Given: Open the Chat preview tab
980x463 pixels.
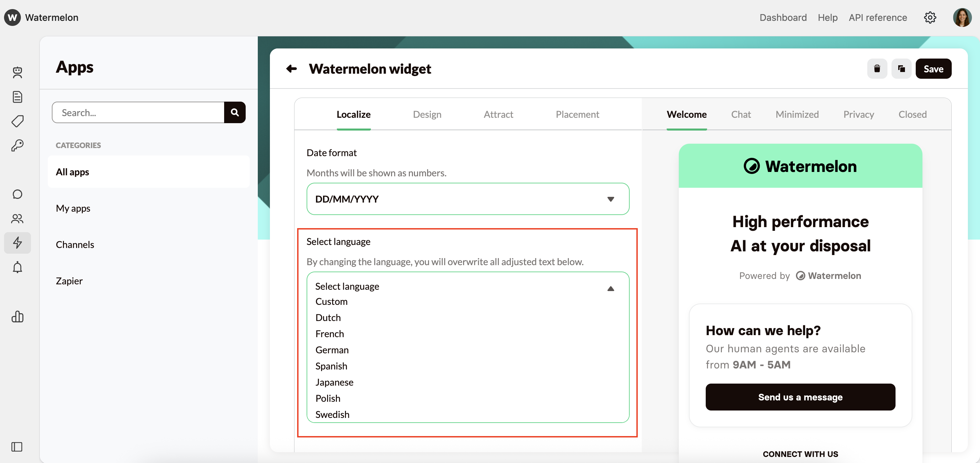Looking at the screenshot, I should coord(741,114).
